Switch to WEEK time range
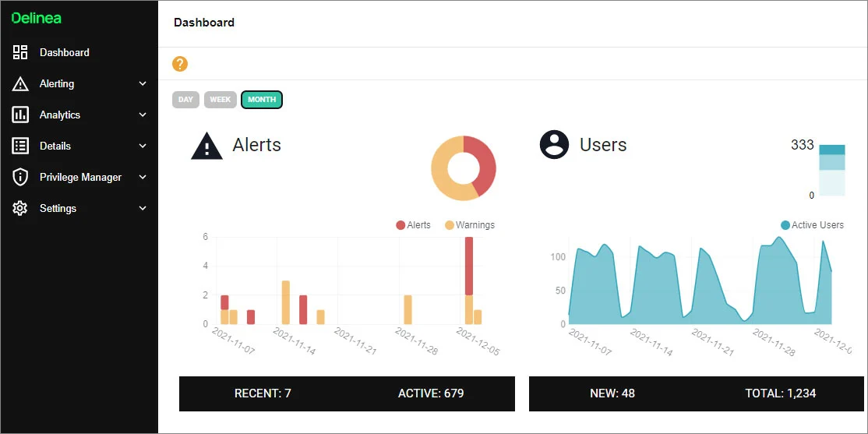This screenshot has height=434, width=868. pyautogui.click(x=221, y=100)
